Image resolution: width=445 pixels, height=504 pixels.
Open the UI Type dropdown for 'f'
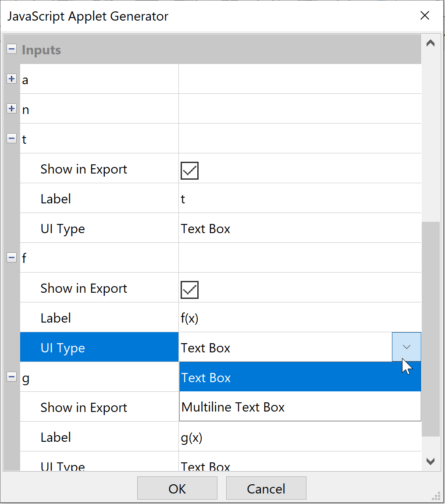coord(406,347)
